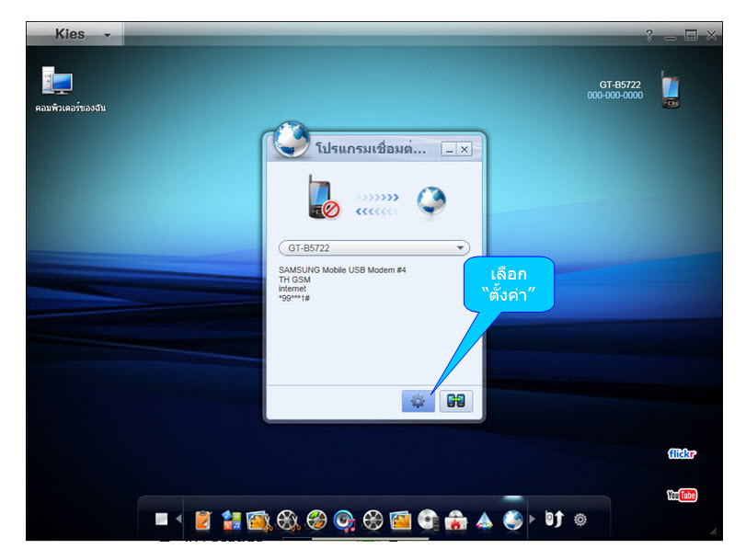746x560 pixels.
Task: Click the internet globe icon beside arrows
Action: (x=431, y=200)
